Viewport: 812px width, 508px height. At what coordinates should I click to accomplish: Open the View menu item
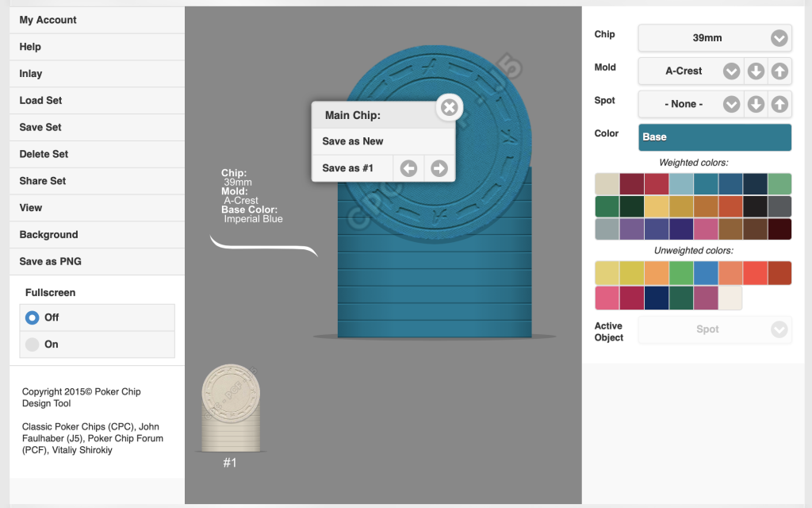(x=97, y=208)
